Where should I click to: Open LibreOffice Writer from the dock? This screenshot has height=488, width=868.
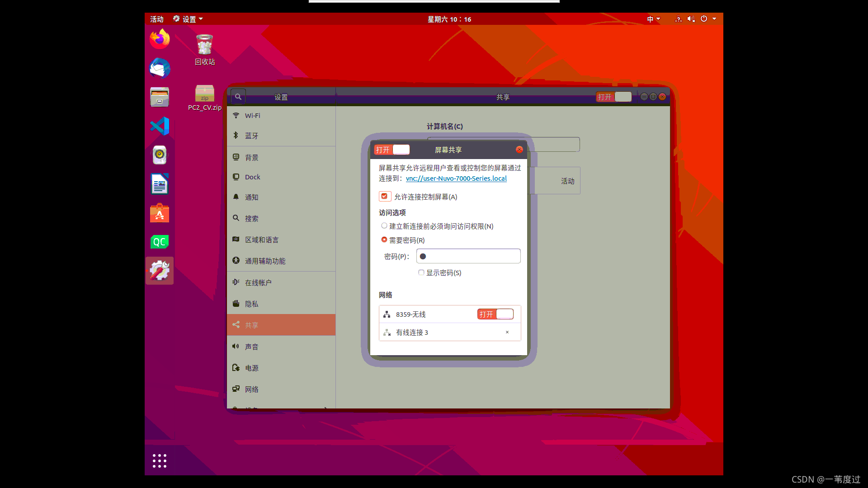click(x=160, y=184)
